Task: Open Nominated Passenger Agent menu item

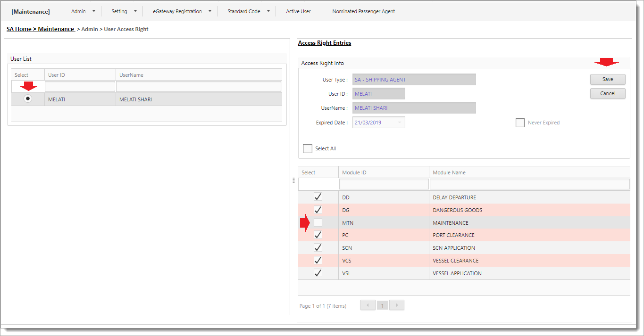Action: 363,11
